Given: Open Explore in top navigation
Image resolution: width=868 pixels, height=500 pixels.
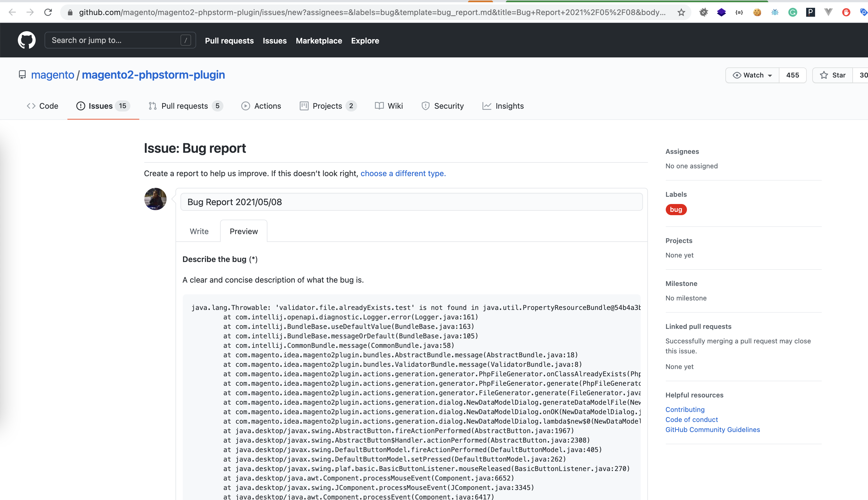Looking at the screenshot, I should click(365, 40).
